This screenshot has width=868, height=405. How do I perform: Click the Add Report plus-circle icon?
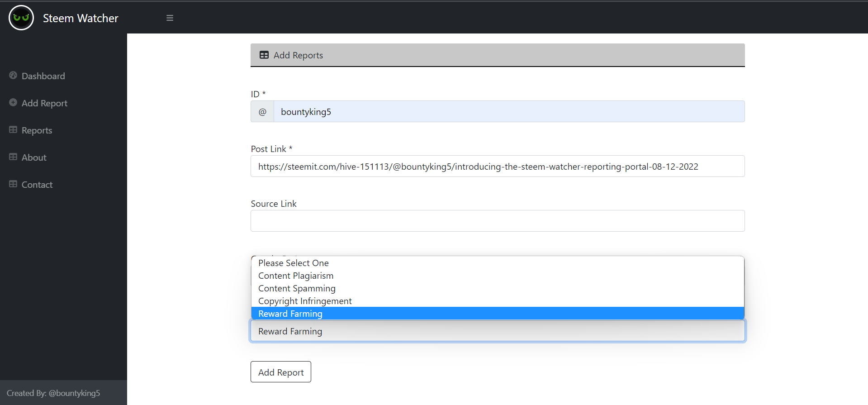point(13,103)
